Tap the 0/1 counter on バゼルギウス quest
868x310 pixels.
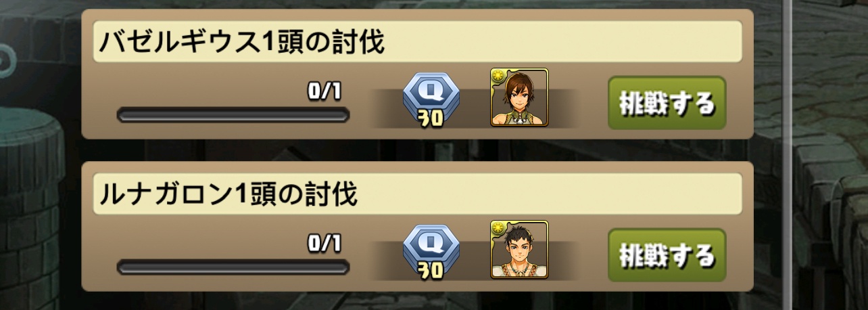click(x=324, y=92)
